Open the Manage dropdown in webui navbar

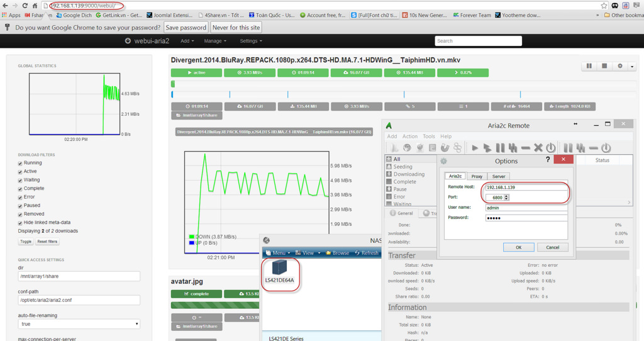[215, 41]
